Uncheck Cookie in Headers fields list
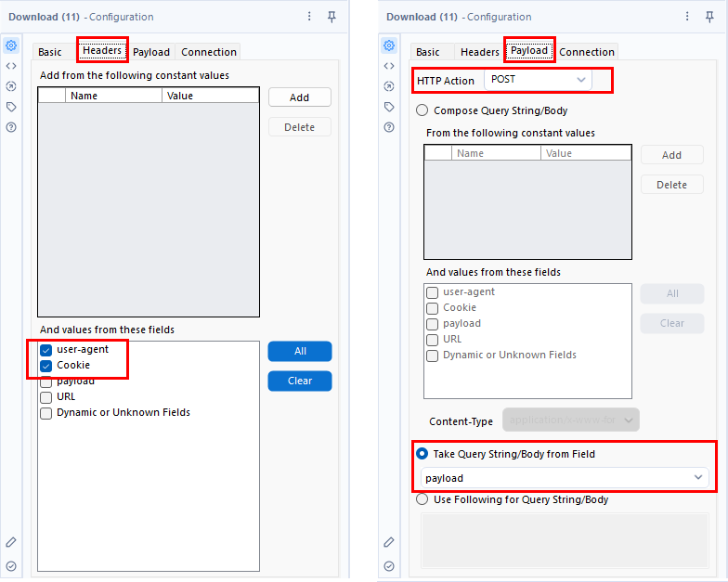The height and width of the screenshot is (582, 728). coord(46,366)
